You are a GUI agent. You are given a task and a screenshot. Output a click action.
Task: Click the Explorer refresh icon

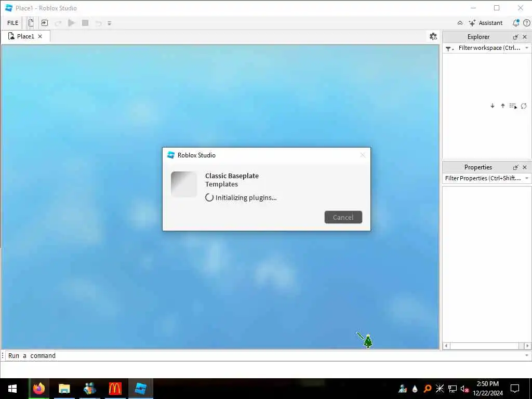click(x=524, y=106)
